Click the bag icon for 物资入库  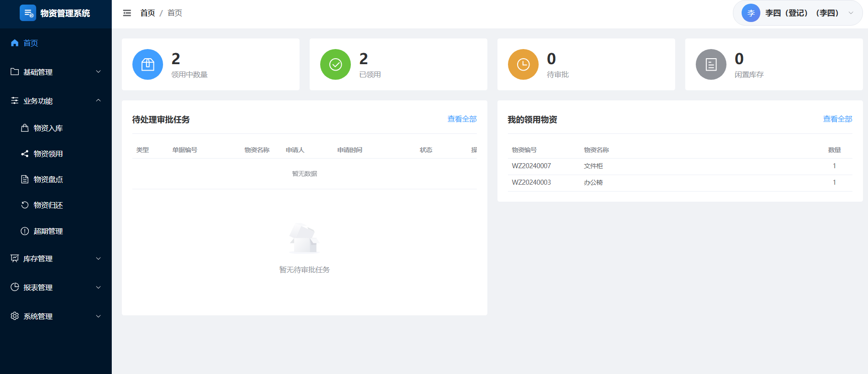click(25, 128)
